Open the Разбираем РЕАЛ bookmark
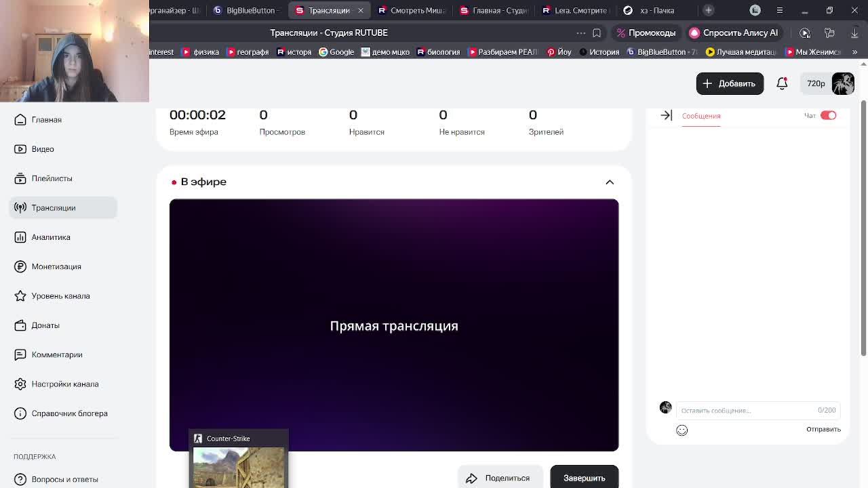868x488 pixels. (502, 52)
